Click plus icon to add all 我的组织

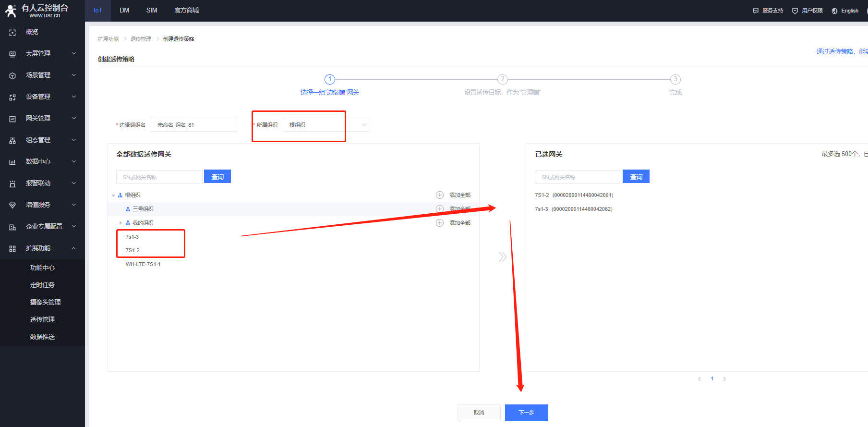[x=440, y=223]
